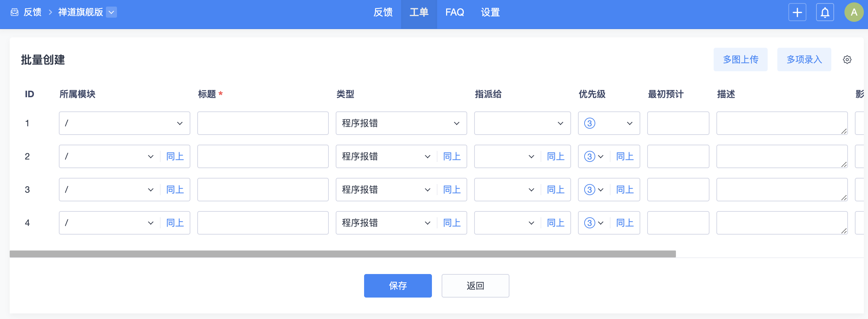Click the plus quick-create icon in header

pyautogui.click(x=797, y=12)
